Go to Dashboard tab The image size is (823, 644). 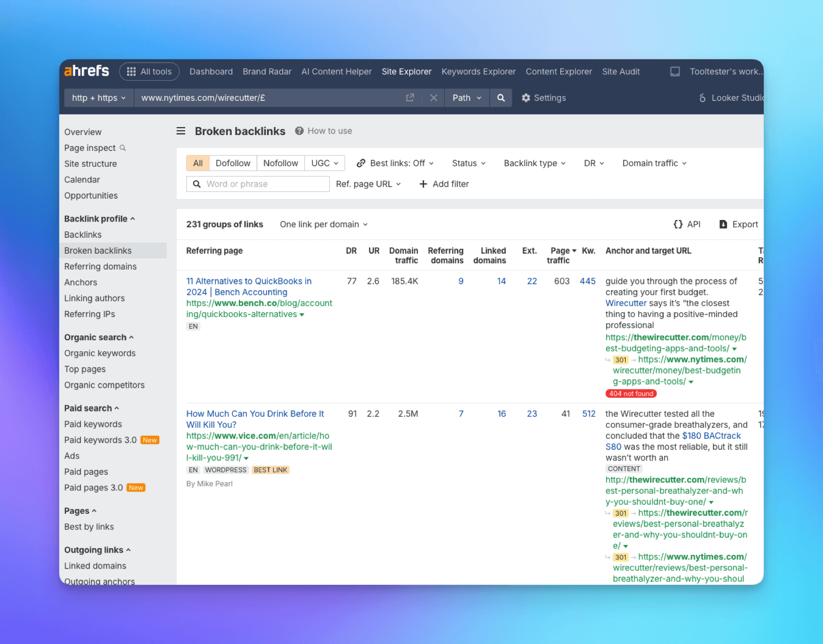(211, 72)
